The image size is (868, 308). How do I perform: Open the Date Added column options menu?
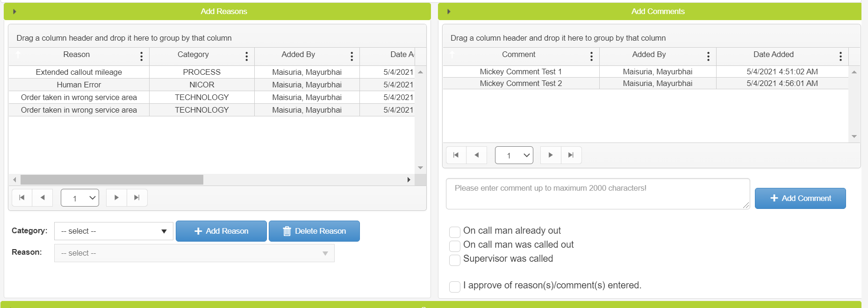(840, 57)
